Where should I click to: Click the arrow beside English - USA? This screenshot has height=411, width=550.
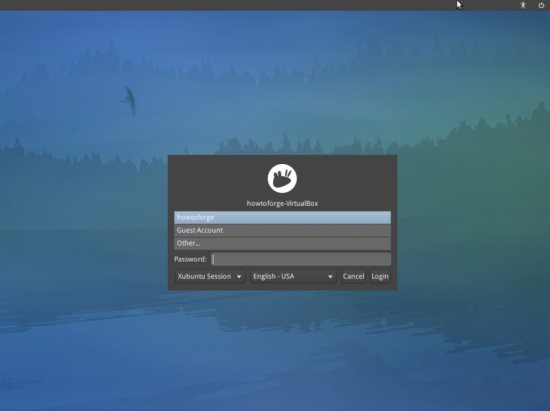point(330,277)
